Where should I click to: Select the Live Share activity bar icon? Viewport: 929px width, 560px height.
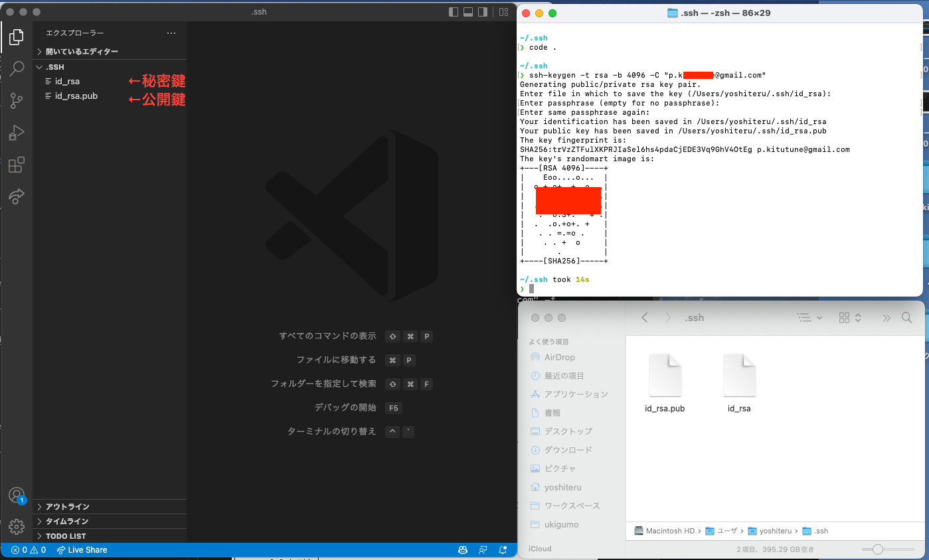(x=16, y=196)
